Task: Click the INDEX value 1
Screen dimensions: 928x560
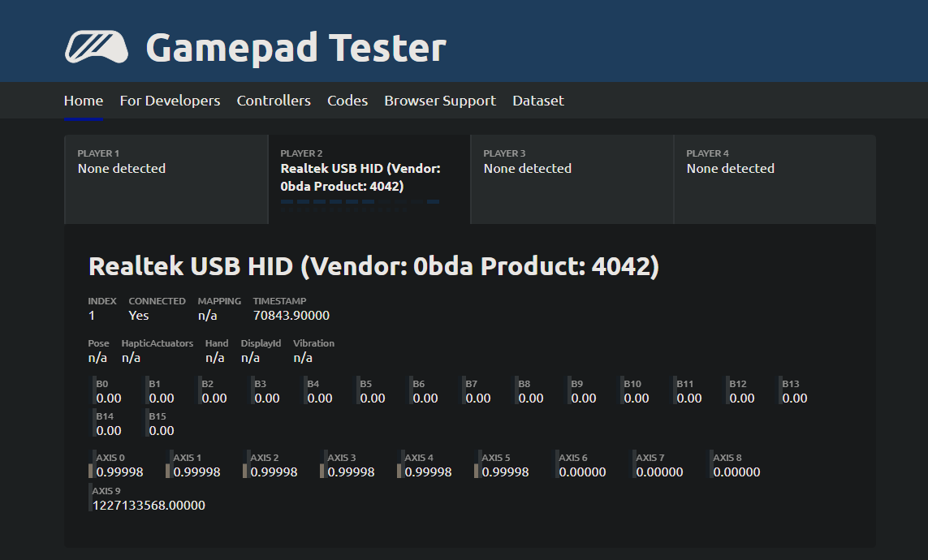Action: [x=92, y=315]
